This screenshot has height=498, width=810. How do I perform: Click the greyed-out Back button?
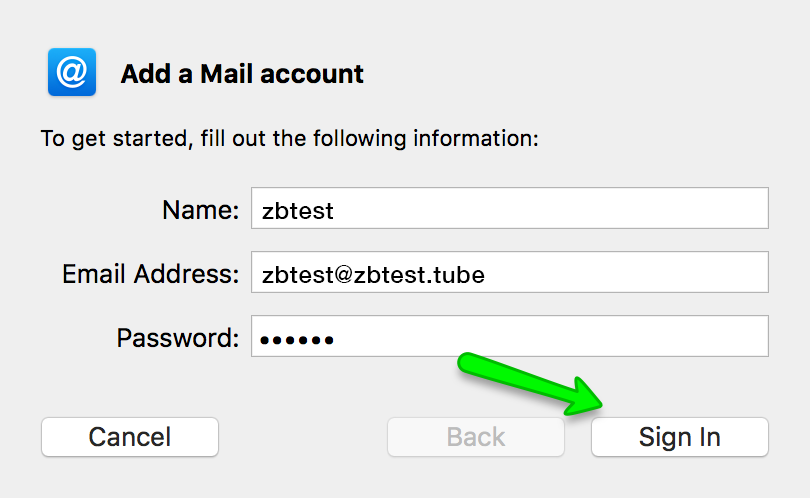click(476, 437)
